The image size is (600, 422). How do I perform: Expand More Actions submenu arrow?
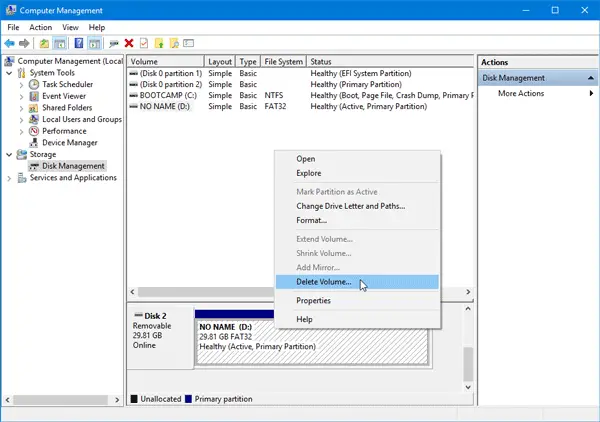[x=591, y=93]
